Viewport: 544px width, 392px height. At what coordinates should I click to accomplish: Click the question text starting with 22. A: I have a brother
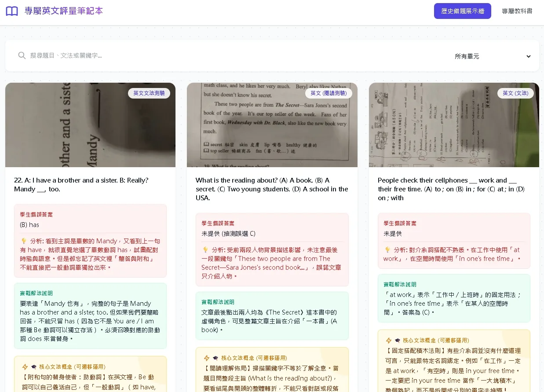pyautogui.click(x=81, y=185)
